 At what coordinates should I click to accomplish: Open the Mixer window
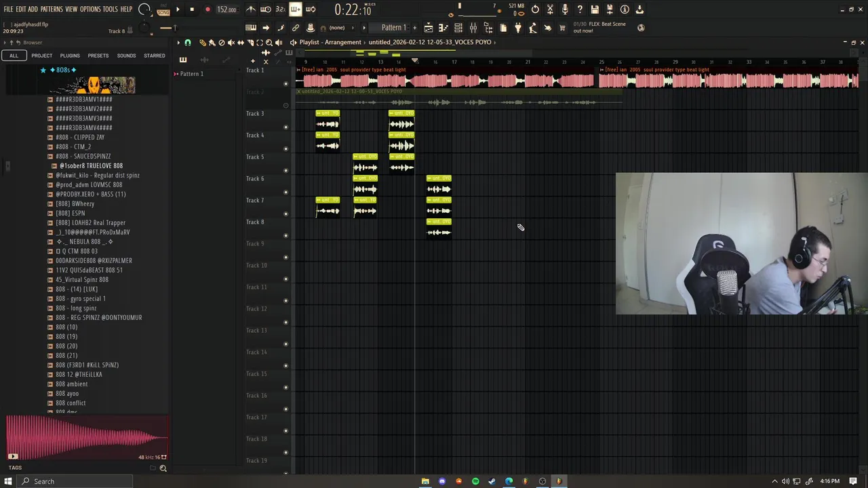(473, 28)
